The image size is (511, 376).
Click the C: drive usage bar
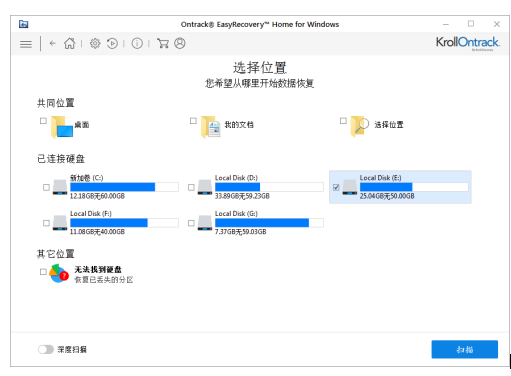124,187
